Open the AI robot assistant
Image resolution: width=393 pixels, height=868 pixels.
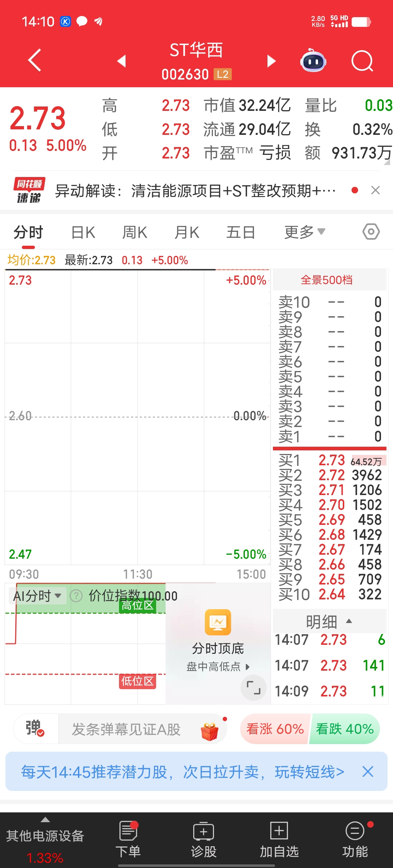click(x=313, y=60)
